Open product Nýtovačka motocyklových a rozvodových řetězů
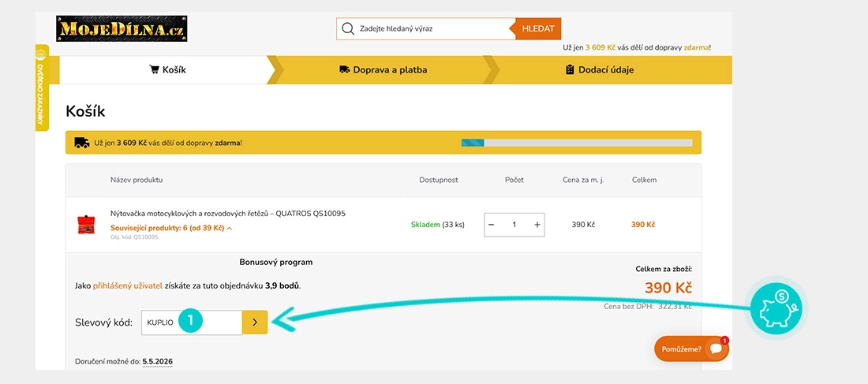Viewport: 868px width, 384px height. tap(228, 214)
